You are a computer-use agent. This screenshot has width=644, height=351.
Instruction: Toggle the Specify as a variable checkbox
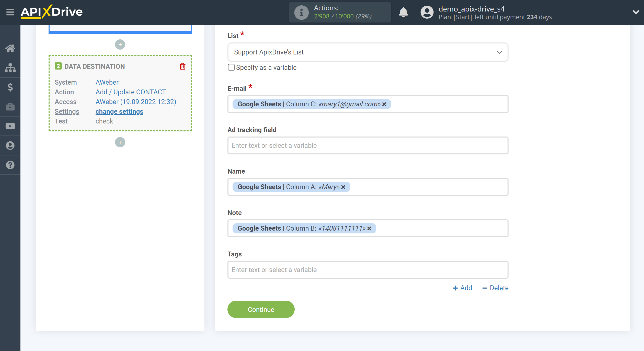231,67
